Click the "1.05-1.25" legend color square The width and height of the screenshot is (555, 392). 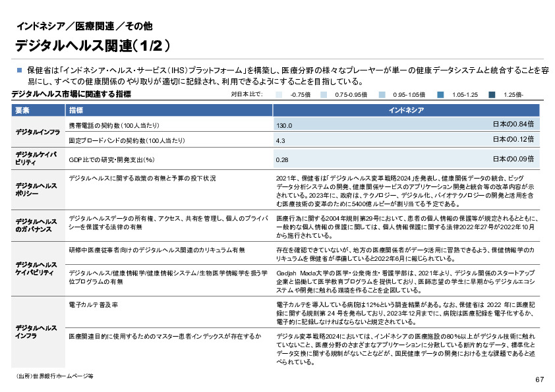[x=442, y=95]
